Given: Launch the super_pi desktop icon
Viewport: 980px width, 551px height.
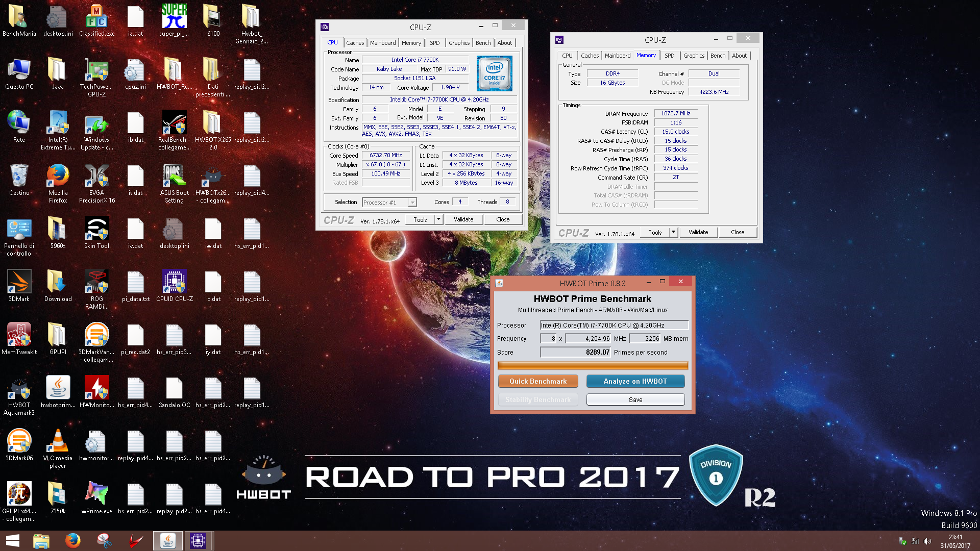Looking at the screenshot, I should 174,20.
